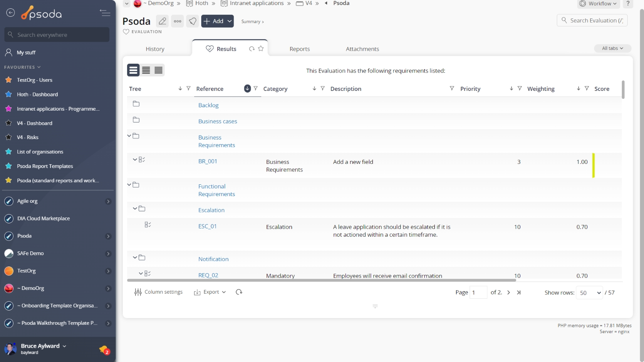The image size is (644, 362).
Task: Focus the Search Evaluation field
Action: [x=592, y=20]
